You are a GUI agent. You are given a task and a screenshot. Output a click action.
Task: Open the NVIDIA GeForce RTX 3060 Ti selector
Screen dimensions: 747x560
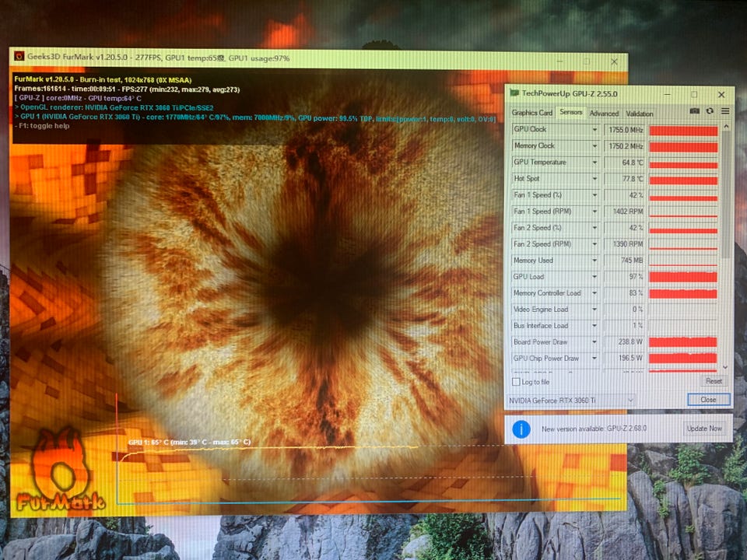(x=570, y=400)
